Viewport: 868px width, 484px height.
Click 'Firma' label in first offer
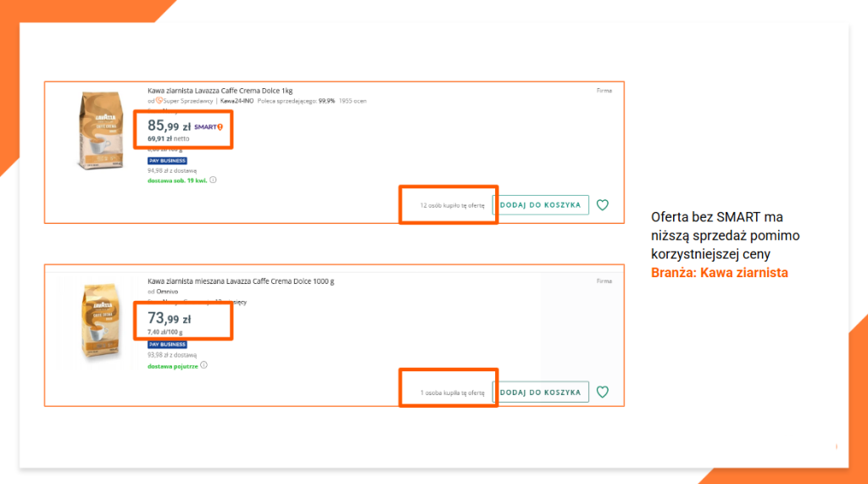coord(604,90)
